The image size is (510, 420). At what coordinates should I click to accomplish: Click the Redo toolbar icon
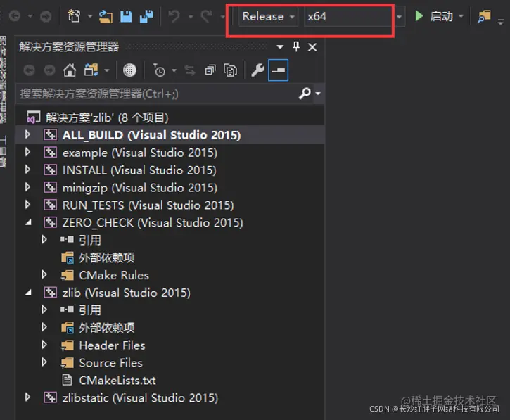pos(206,16)
